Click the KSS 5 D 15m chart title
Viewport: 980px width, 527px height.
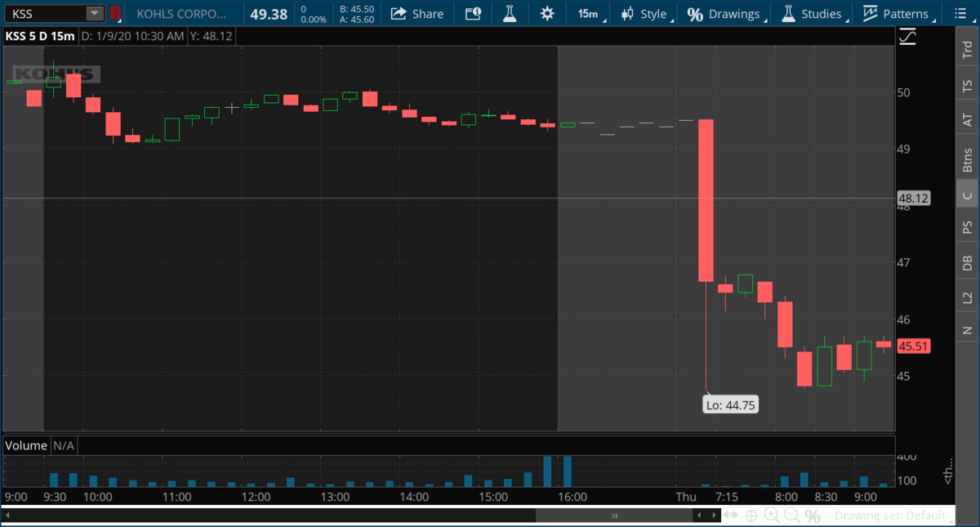click(40, 35)
